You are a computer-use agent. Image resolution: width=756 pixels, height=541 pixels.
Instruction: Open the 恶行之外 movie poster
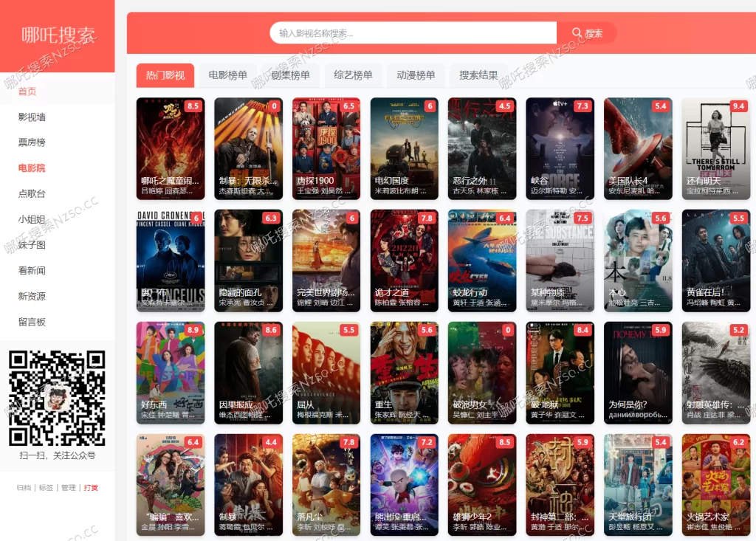[482, 148]
